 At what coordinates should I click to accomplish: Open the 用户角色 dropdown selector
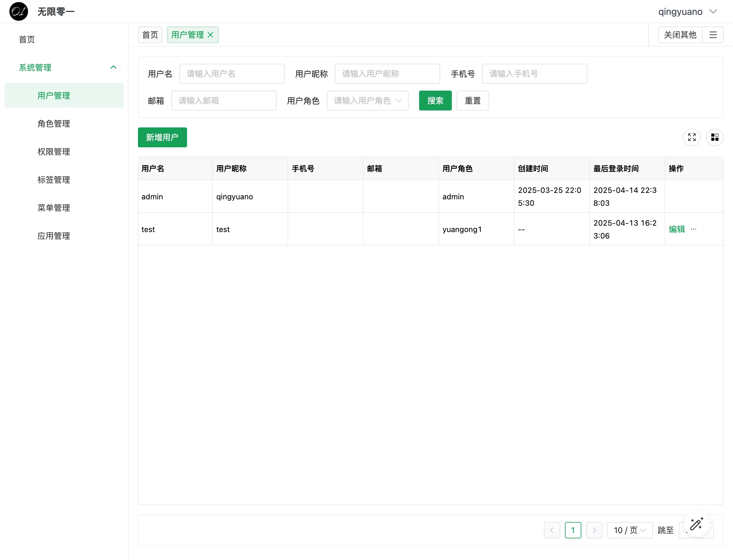[367, 101]
